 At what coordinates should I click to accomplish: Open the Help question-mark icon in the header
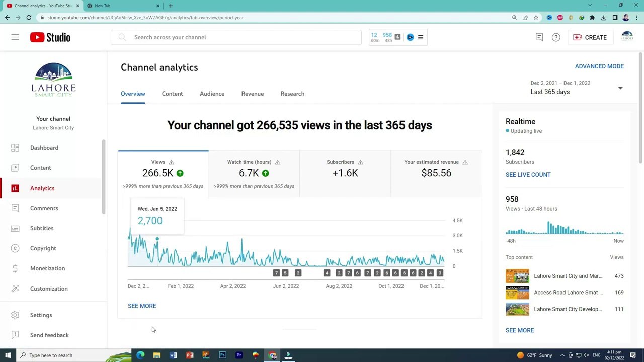click(x=556, y=37)
